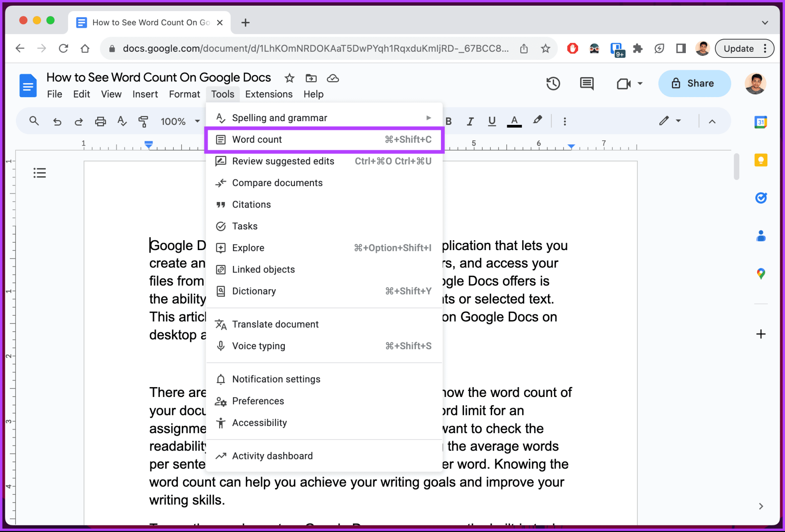
Task: Toggle underline text formatting
Action: pos(492,121)
